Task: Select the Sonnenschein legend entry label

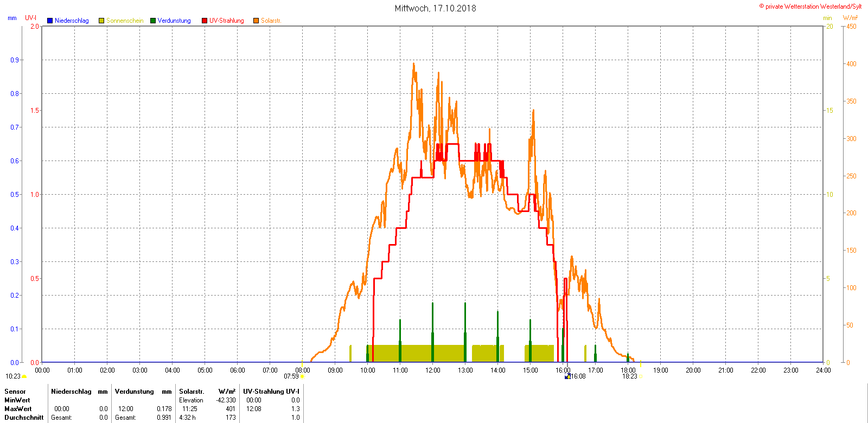Action: pyautogui.click(x=125, y=21)
